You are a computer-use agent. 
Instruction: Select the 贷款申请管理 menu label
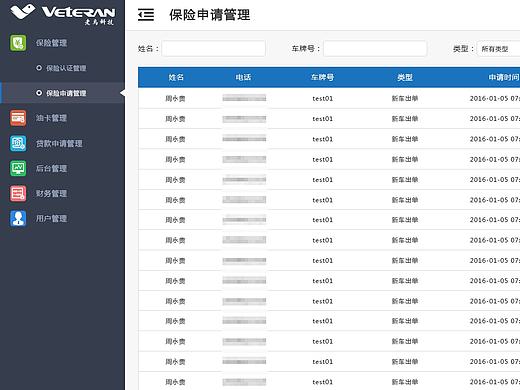59,143
